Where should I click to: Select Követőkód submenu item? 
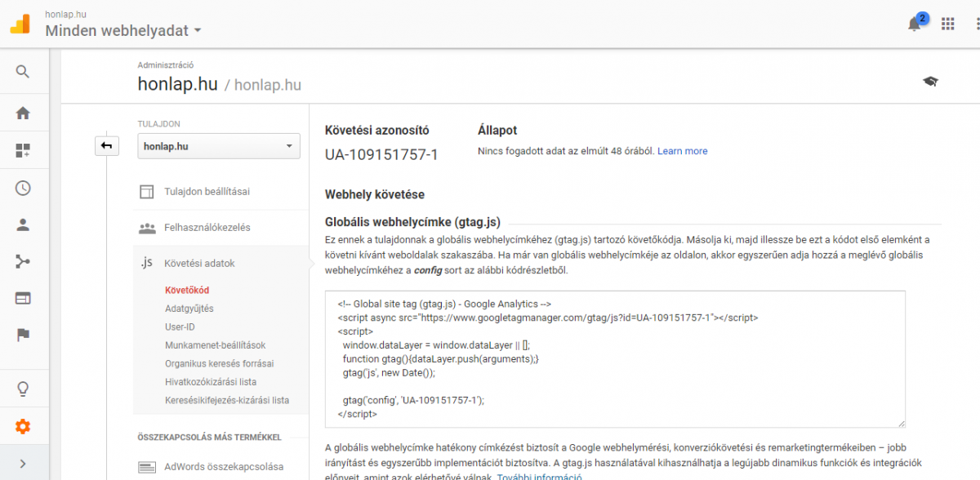coord(187,290)
